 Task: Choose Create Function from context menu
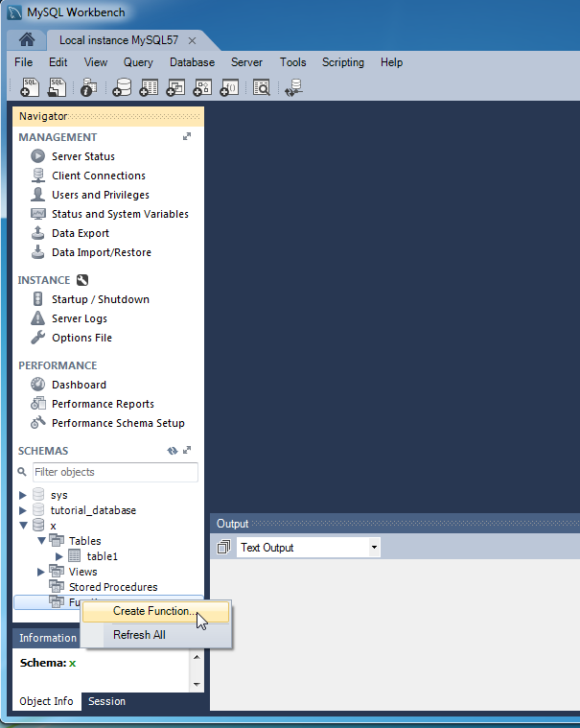click(x=156, y=612)
